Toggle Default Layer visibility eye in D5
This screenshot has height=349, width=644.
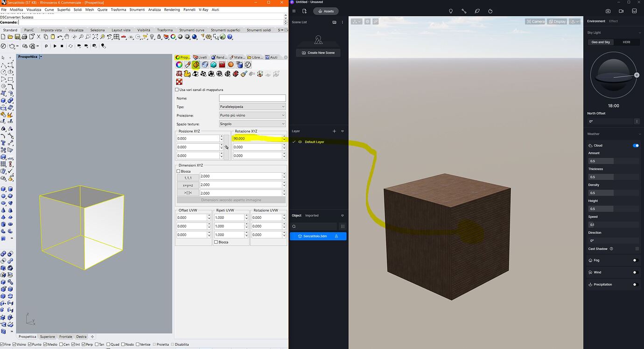299,142
